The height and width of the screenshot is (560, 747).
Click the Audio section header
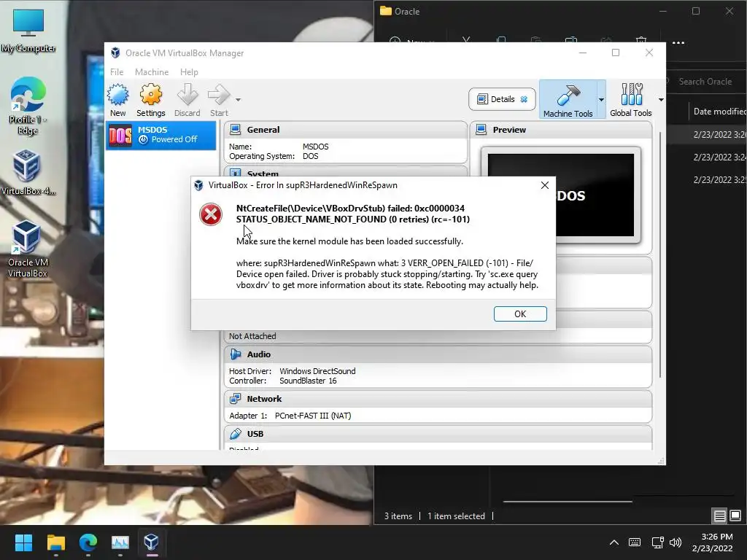coord(438,354)
